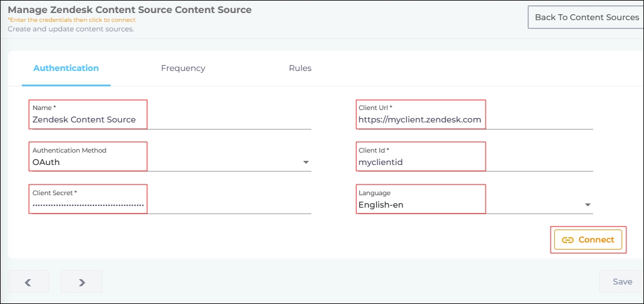Open the Language dropdown arrow

587,205
